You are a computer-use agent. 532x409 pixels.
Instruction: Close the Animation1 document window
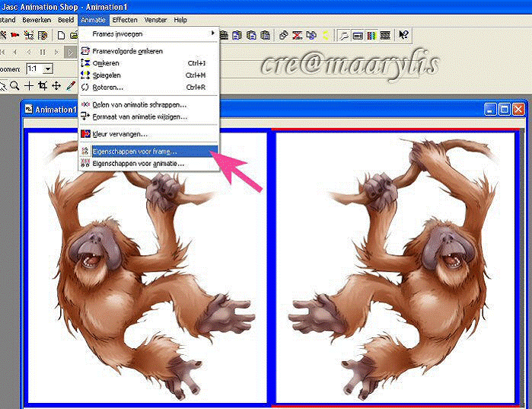point(519,109)
